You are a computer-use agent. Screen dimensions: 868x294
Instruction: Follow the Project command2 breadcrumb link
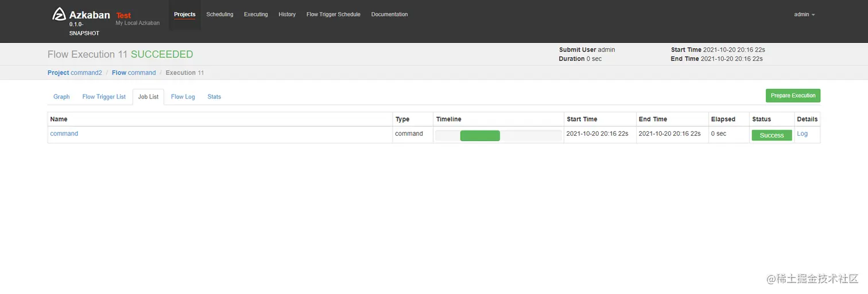[x=75, y=73]
